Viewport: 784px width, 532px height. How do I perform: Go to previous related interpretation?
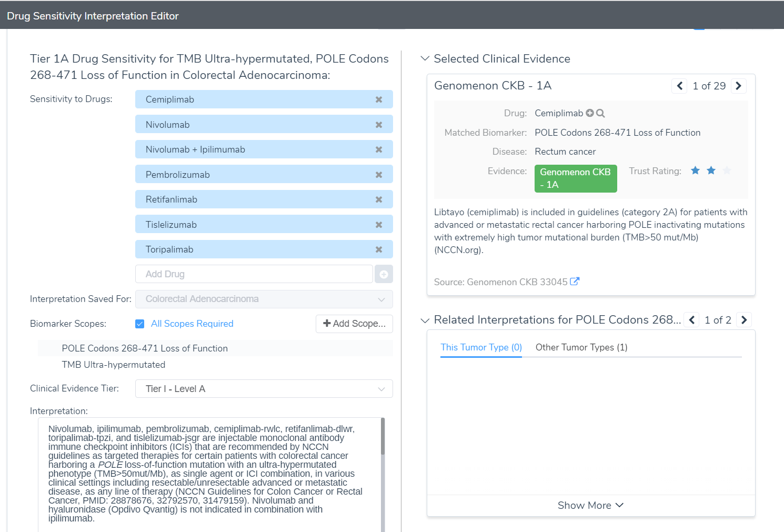pos(692,320)
